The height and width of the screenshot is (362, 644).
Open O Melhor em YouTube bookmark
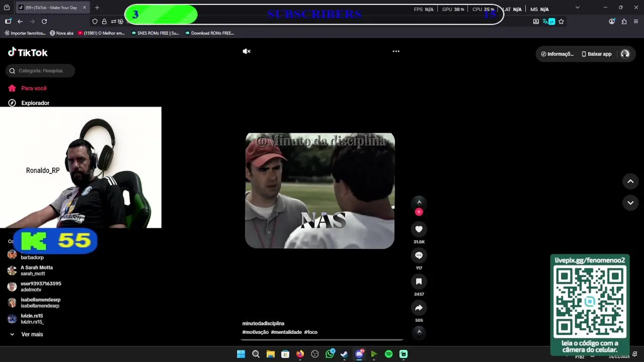coord(101,33)
